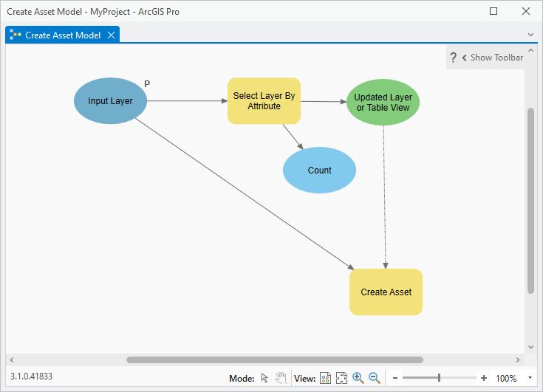This screenshot has width=543, height=392.
Task: Increase zoom with the plus button
Action: click(x=484, y=378)
